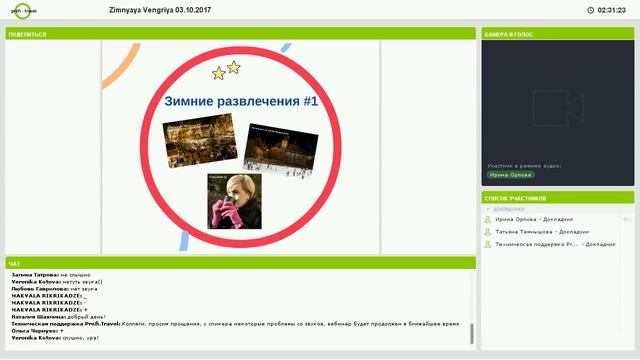Click Veronika Kotova's message нетуть звука((
Viewport: 640px width, 360px height.
58,282
